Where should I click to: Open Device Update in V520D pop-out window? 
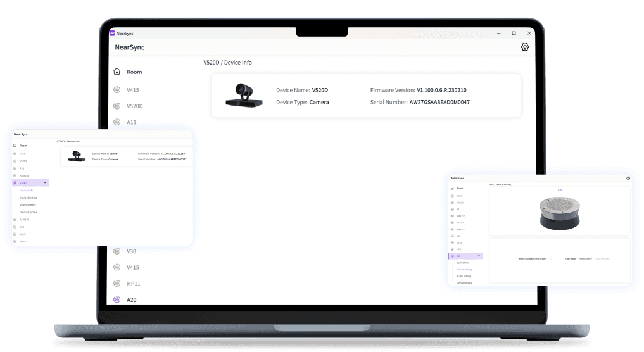tap(28, 212)
